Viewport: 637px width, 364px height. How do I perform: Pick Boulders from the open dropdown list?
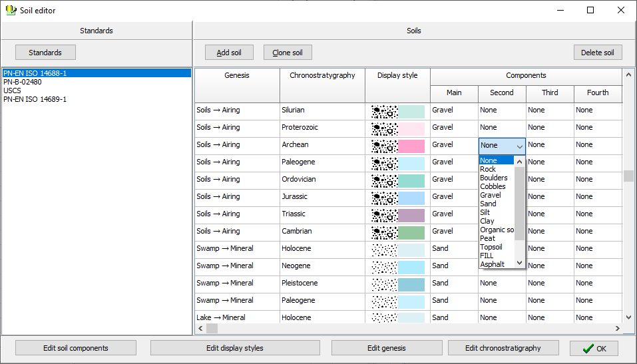(493, 178)
